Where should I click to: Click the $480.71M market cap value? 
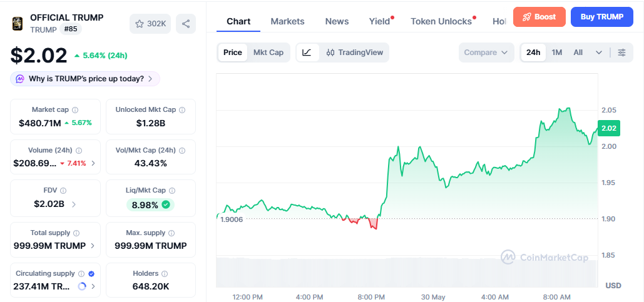click(40, 123)
